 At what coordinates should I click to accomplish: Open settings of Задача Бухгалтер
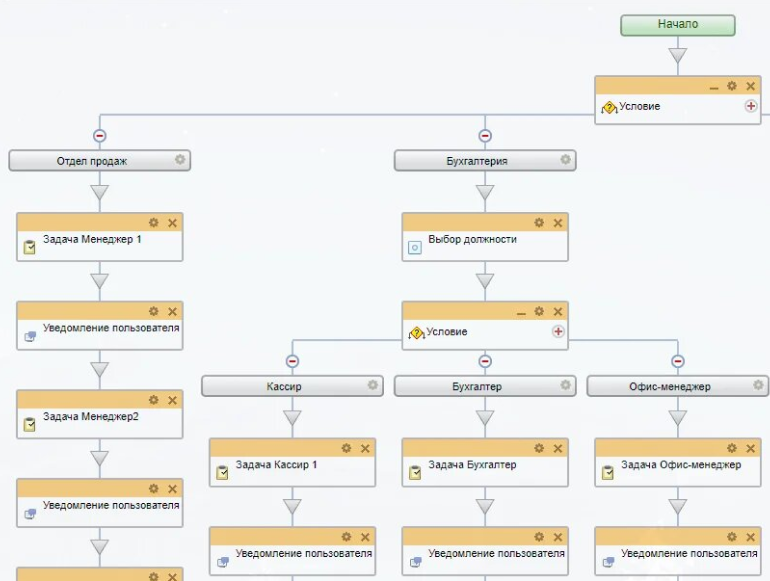pyautogui.click(x=539, y=448)
